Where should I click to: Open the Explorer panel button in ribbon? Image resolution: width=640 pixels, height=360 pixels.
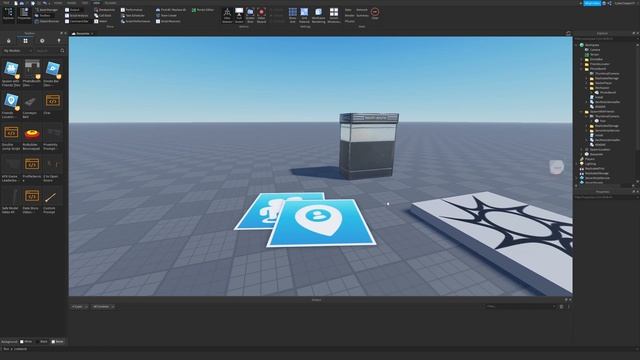[x=8, y=14]
